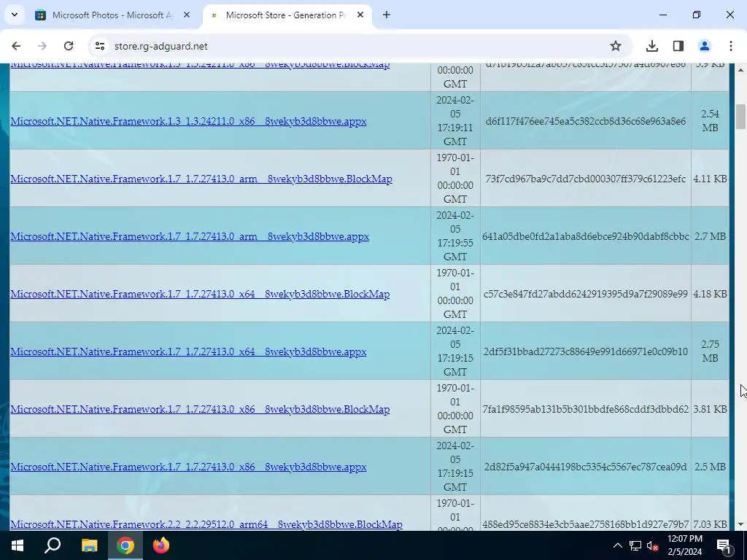Open Framework.2.2 arm64 BlockMap link
The height and width of the screenshot is (560, 747).
(206, 524)
